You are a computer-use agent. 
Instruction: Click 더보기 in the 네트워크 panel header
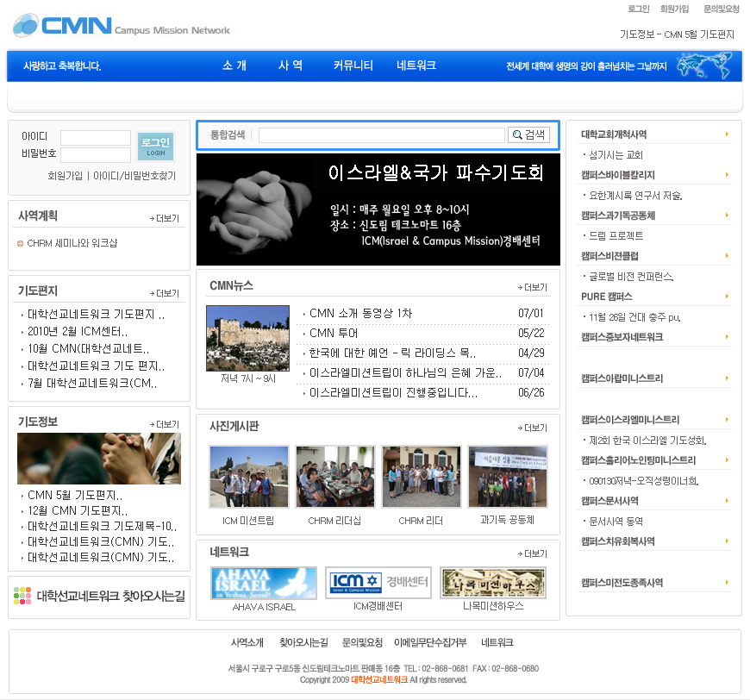[x=533, y=553]
